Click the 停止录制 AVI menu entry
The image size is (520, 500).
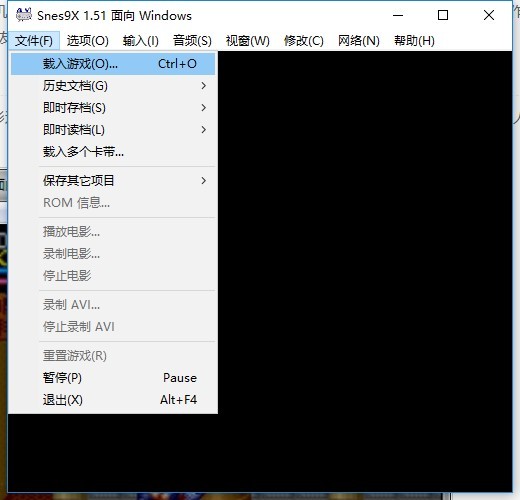113,327
